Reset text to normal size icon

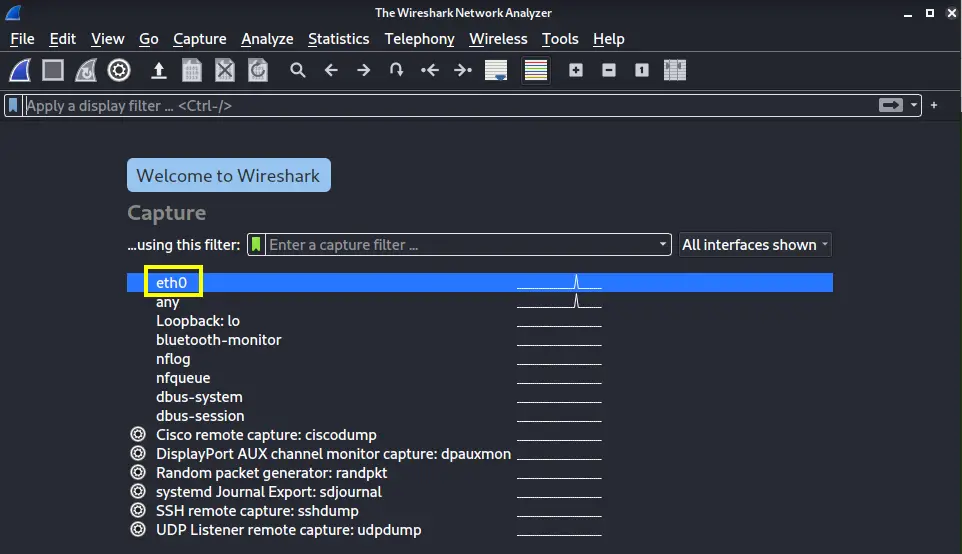642,70
